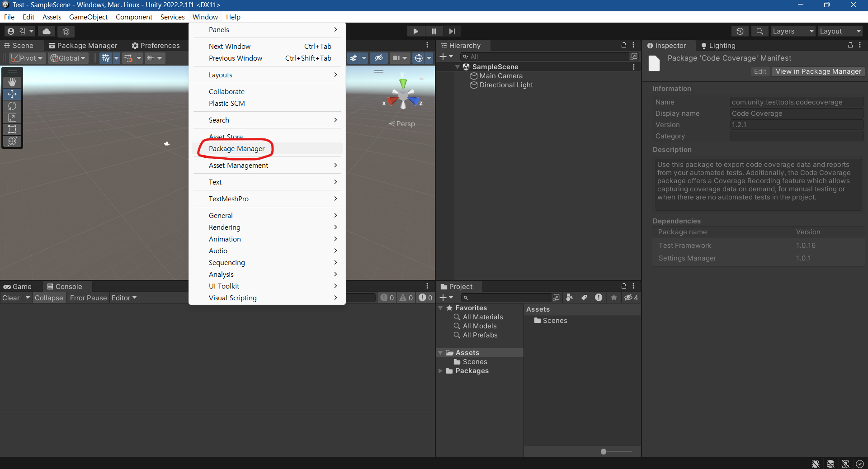Open Hierarchy search in new window
The width and height of the screenshot is (868, 469).
tap(634, 57)
